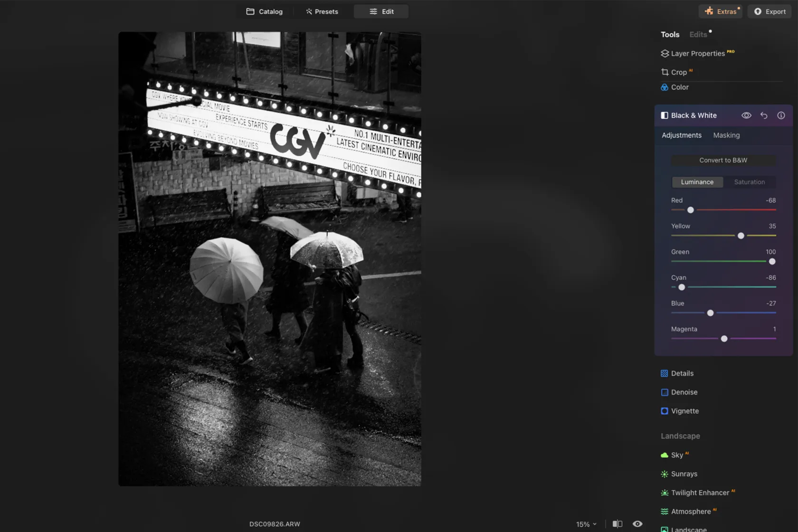Switch to Saturation mode
Image resolution: width=798 pixels, height=532 pixels.
point(749,182)
